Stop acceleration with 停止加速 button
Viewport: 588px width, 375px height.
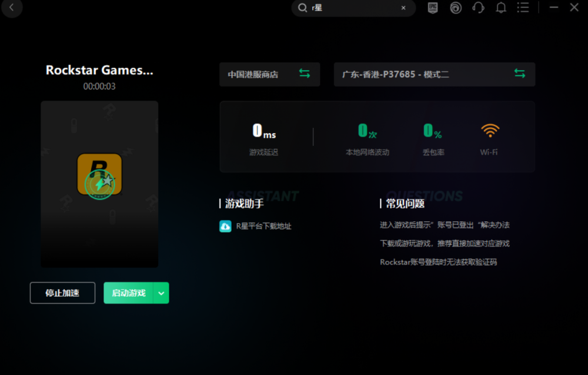pyautogui.click(x=63, y=293)
